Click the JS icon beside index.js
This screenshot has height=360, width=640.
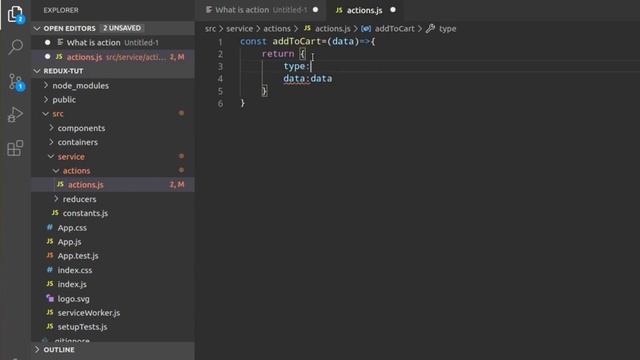[x=50, y=284]
